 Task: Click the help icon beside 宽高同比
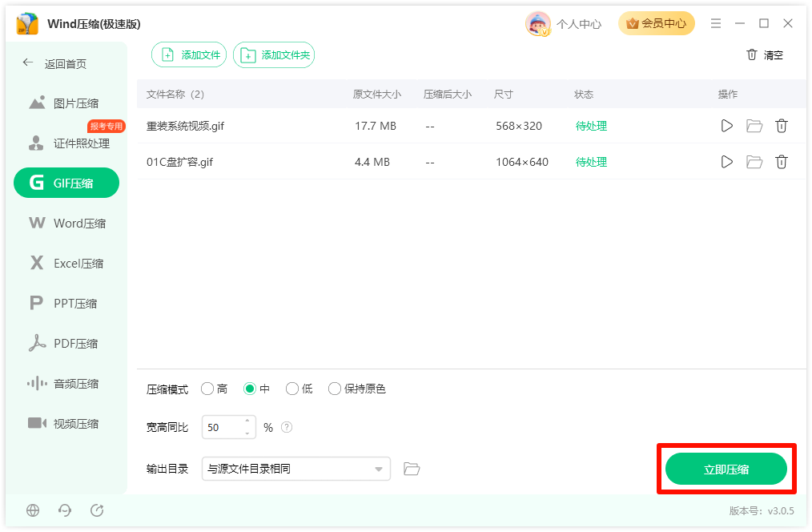tap(287, 427)
